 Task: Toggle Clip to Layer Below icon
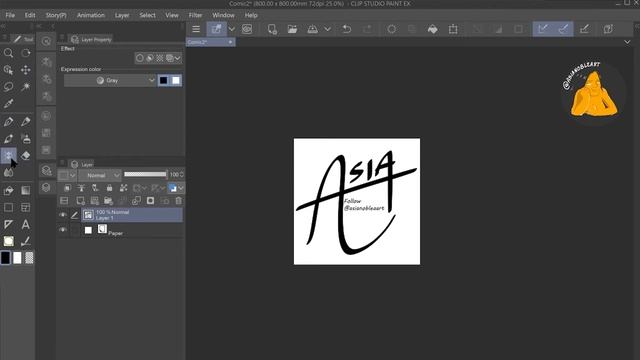point(67,188)
